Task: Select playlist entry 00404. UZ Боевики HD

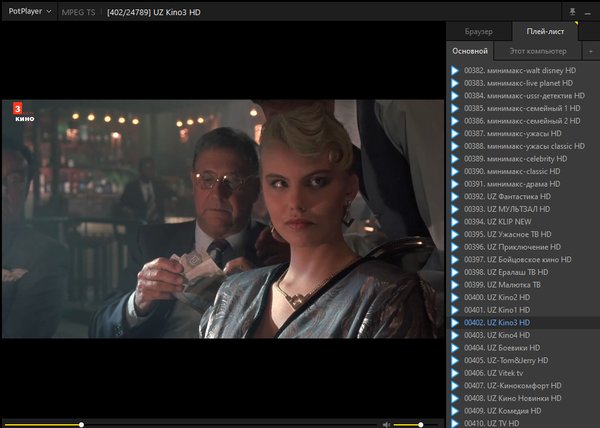Action: (523, 348)
